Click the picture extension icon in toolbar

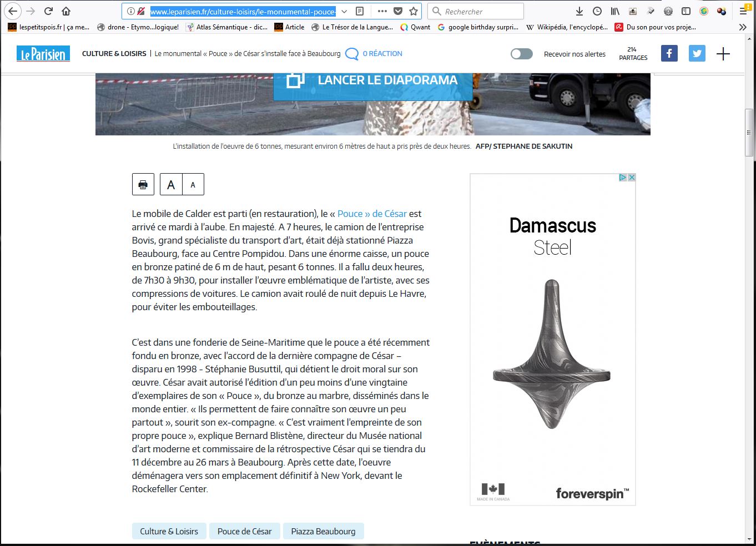[x=633, y=11]
